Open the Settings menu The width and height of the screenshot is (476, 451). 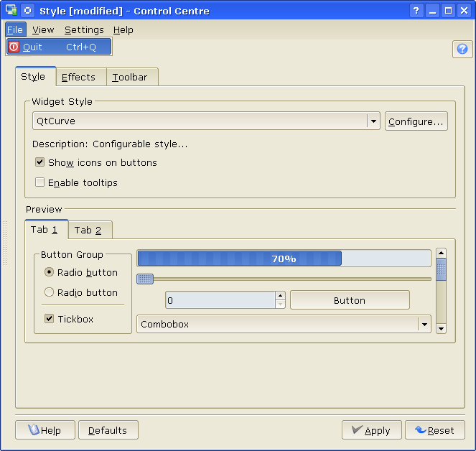coord(84,29)
